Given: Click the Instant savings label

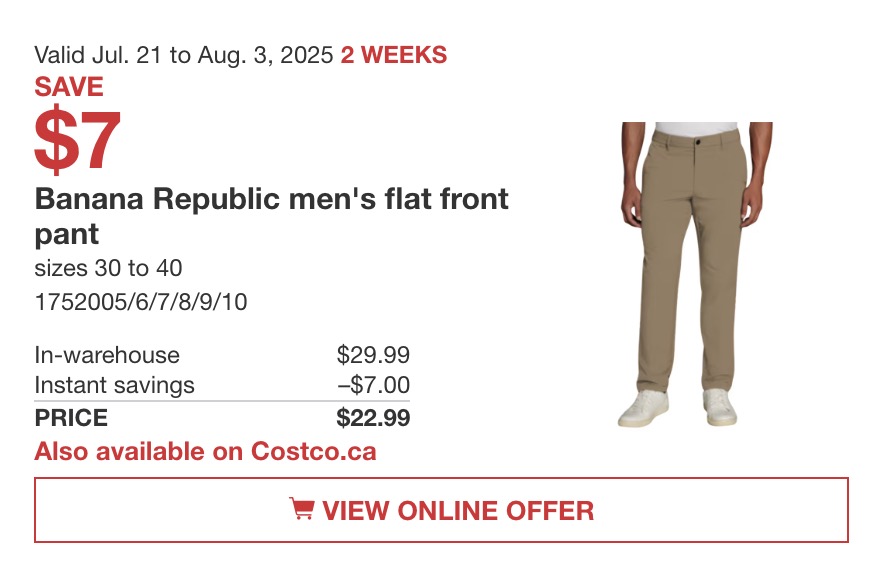Looking at the screenshot, I should pos(114,385).
